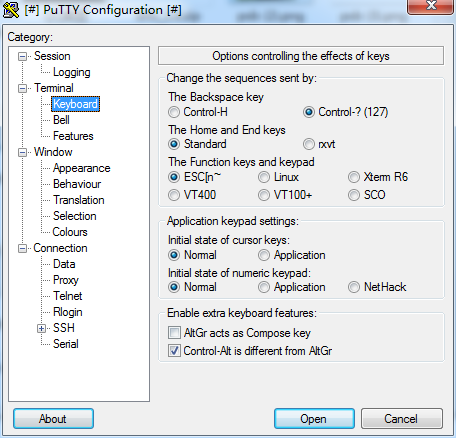
Task: Collapse the Connection tree node
Action: coord(22,248)
